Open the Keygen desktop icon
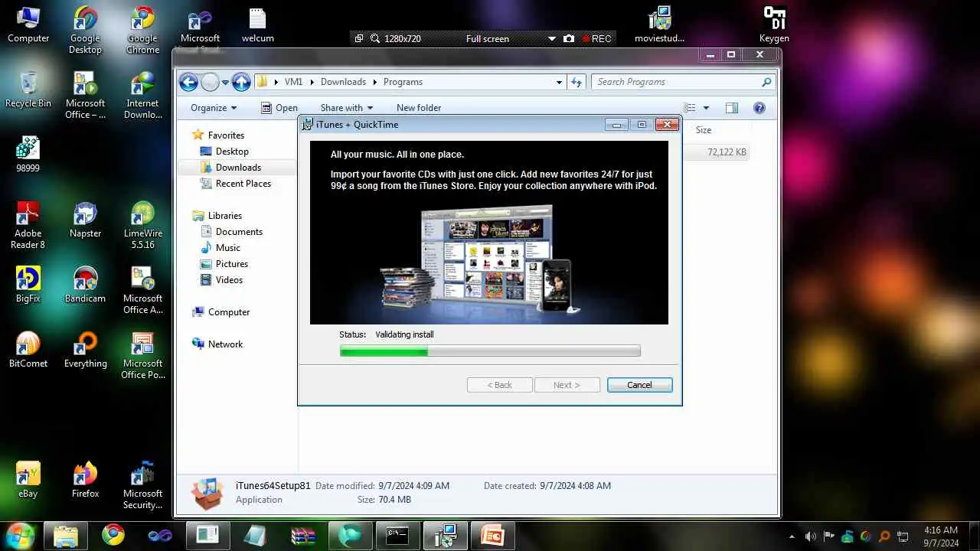Image resolution: width=980 pixels, height=551 pixels. coord(774,25)
